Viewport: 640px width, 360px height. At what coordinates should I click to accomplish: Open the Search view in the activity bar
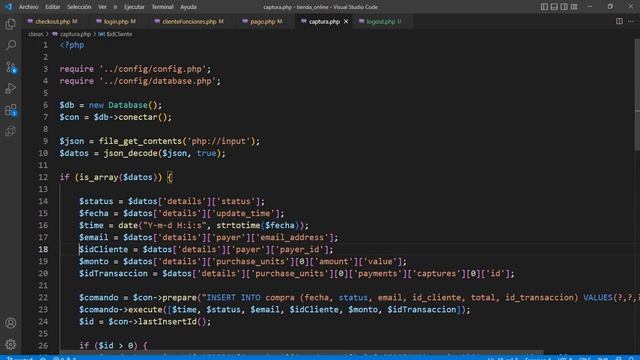click(x=11, y=45)
